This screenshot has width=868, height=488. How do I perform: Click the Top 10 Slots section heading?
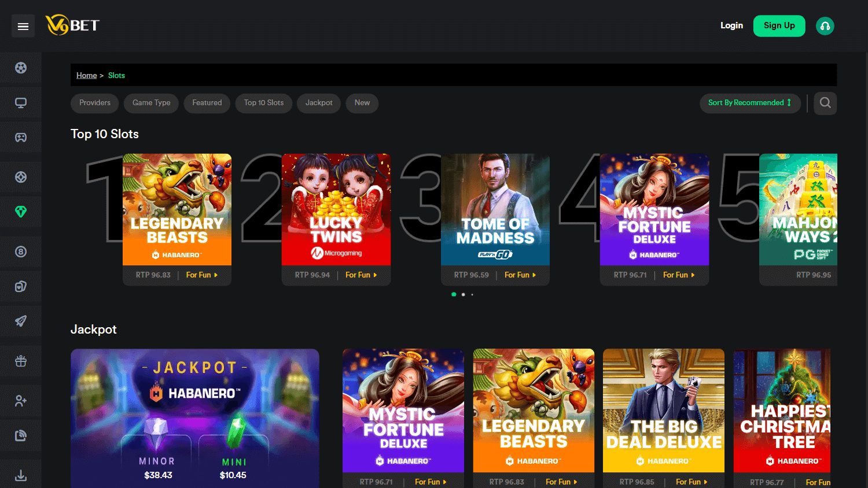105,134
